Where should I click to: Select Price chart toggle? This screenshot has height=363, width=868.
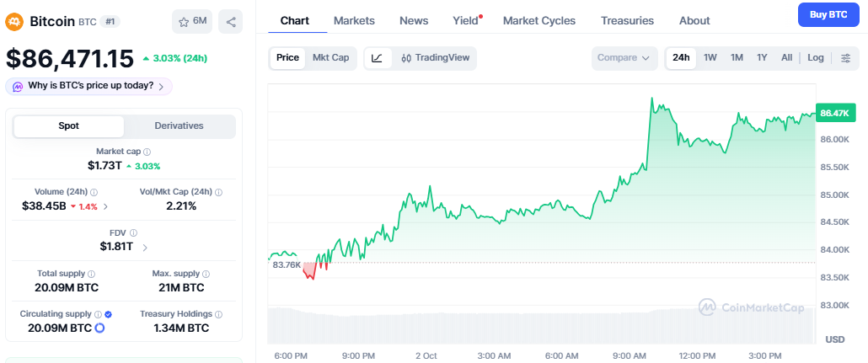tap(287, 57)
